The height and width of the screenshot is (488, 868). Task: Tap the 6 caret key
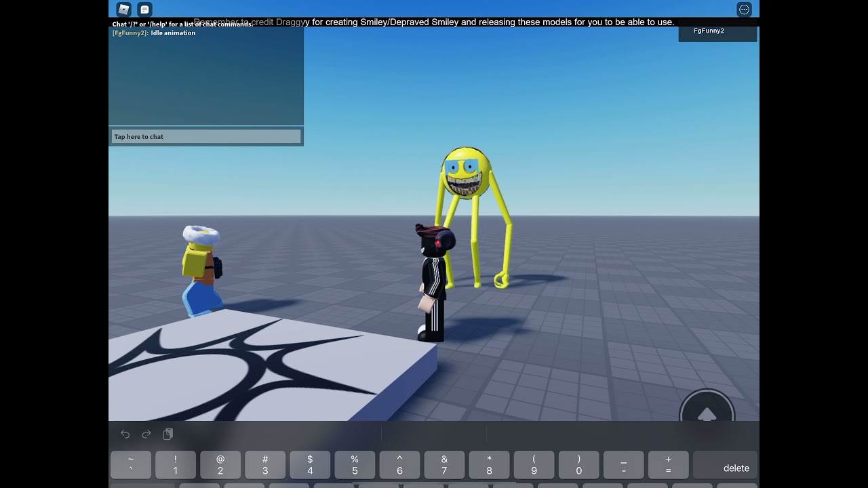point(399,465)
